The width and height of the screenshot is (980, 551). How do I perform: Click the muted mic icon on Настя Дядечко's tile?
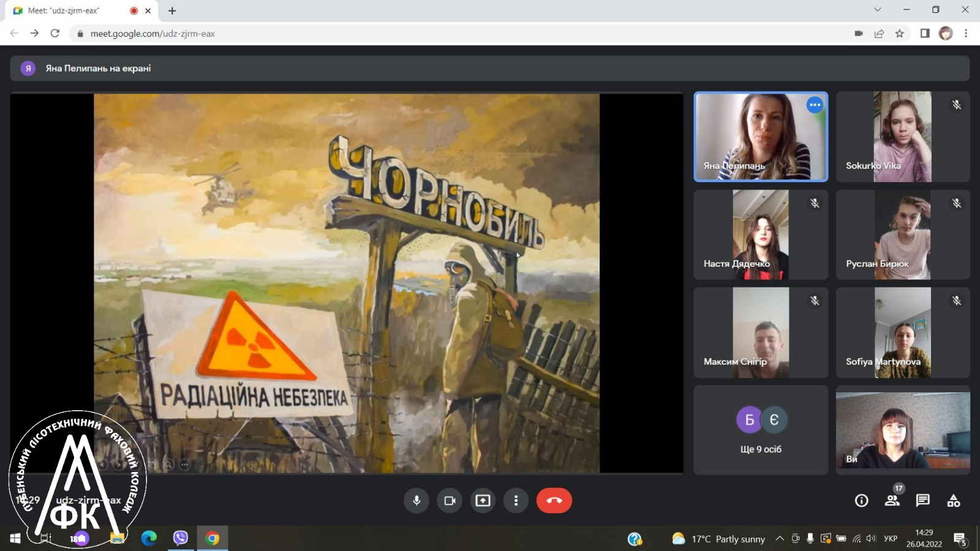[815, 203]
